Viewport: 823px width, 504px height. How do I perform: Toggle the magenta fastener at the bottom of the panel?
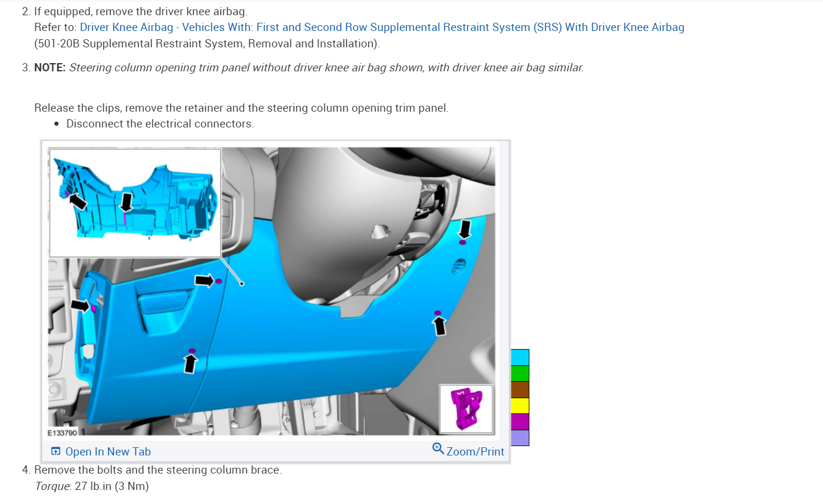pyautogui.click(x=191, y=350)
